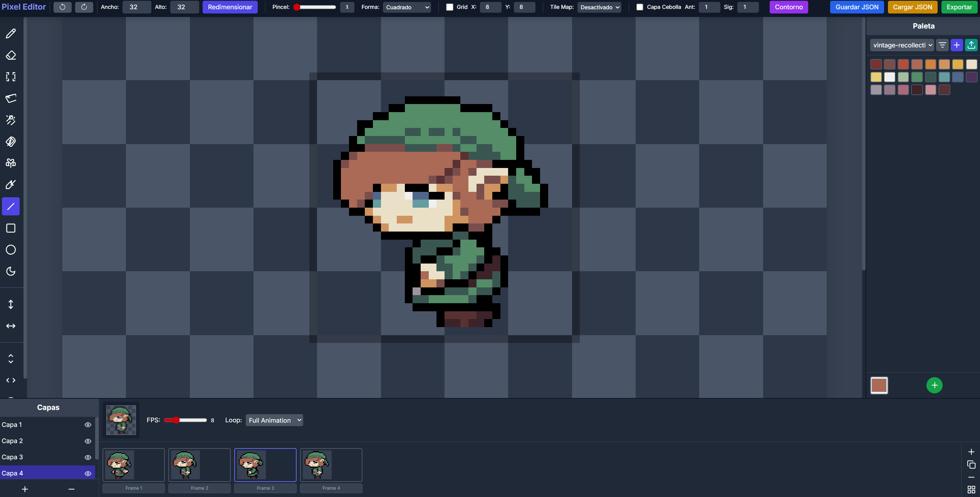The height and width of the screenshot is (497, 980).
Task: Adjust the FPS slider
Action: pyautogui.click(x=185, y=420)
